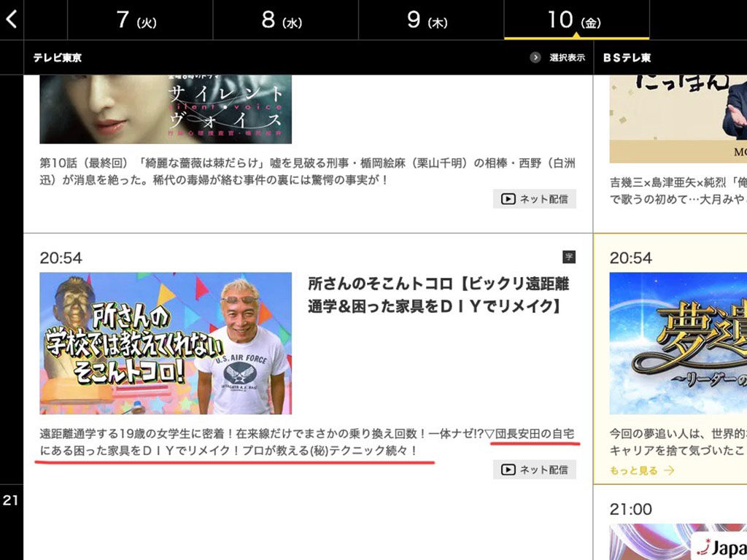Image resolution: width=747 pixels, height=560 pixels.
Task: Select the 10 (金) date tab
Action: [x=576, y=20]
